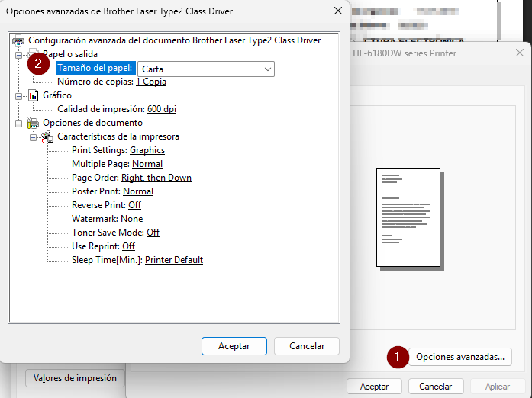The width and height of the screenshot is (532, 398).
Task: Click the Características de la impresora icon
Action: point(47,136)
